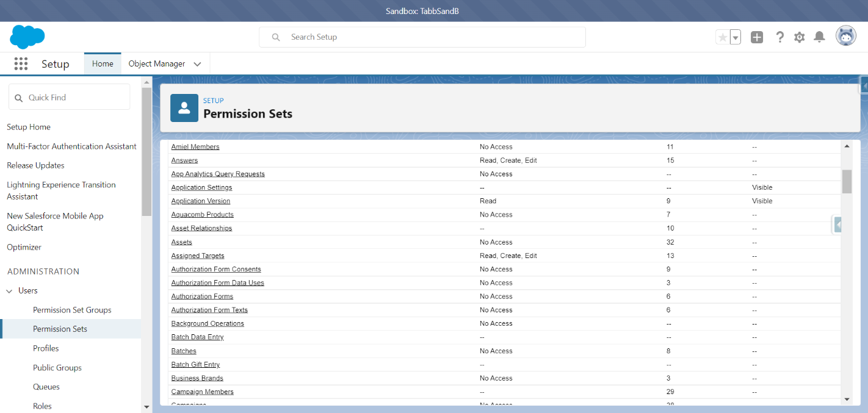Click the favorites star icon
Screen dimensions: 868x413
click(723, 37)
